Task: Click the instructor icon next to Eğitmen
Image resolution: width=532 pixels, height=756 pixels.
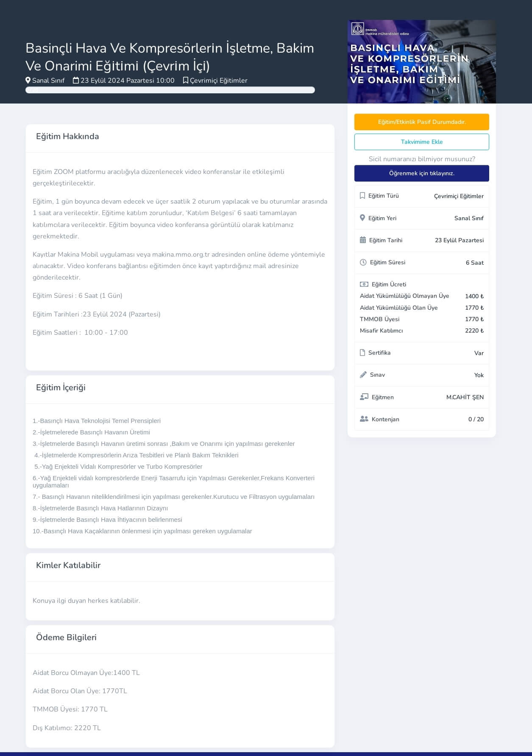Action: pyautogui.click(x=364, y=397)
